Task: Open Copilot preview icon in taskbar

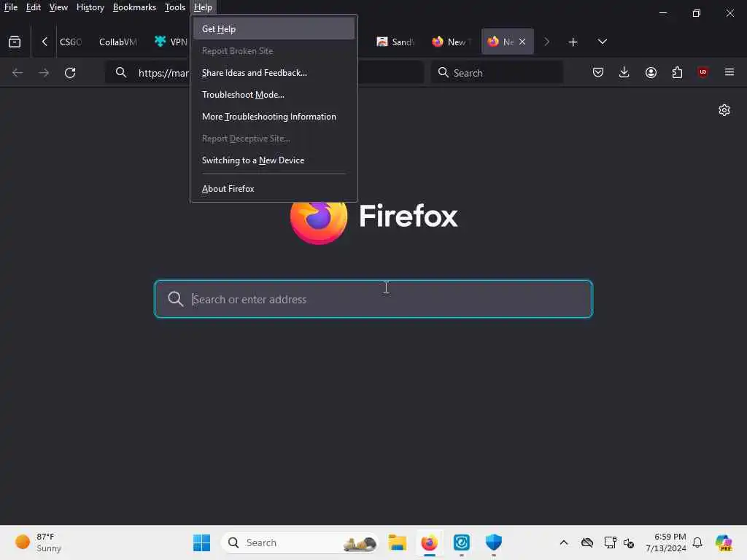Action: 724,542
